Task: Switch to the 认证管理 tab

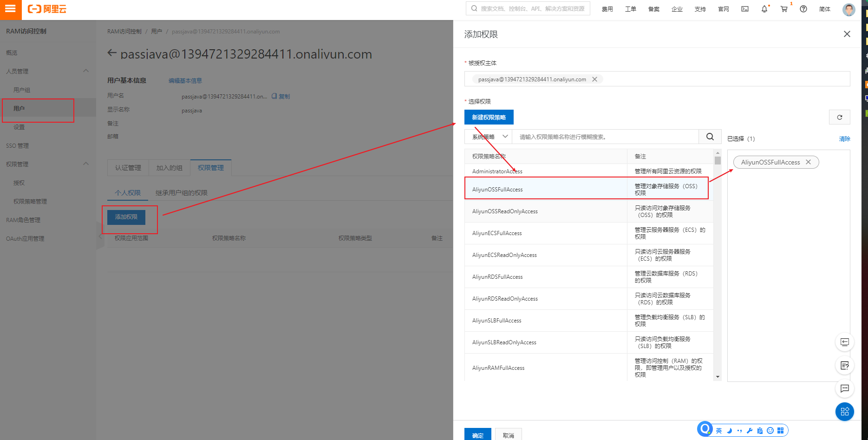Action: click(x=128, y=168)
